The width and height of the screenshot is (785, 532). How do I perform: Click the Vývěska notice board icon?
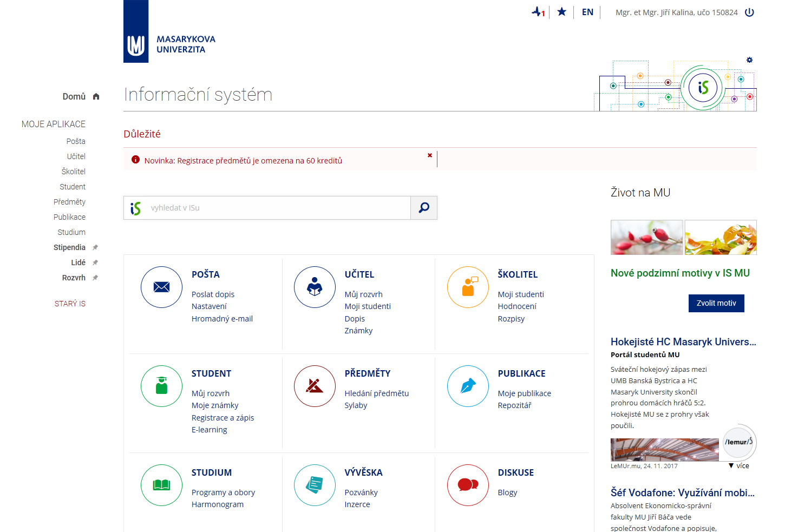pyautogui.click(x=315, y=485)
